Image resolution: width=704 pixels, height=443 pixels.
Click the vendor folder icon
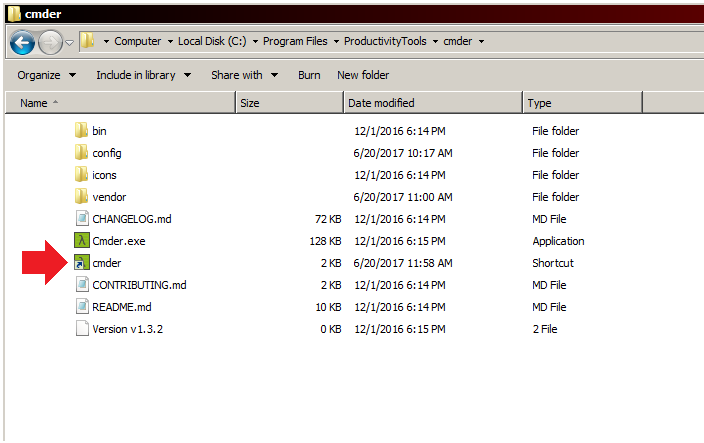click(x=81, y=196)
